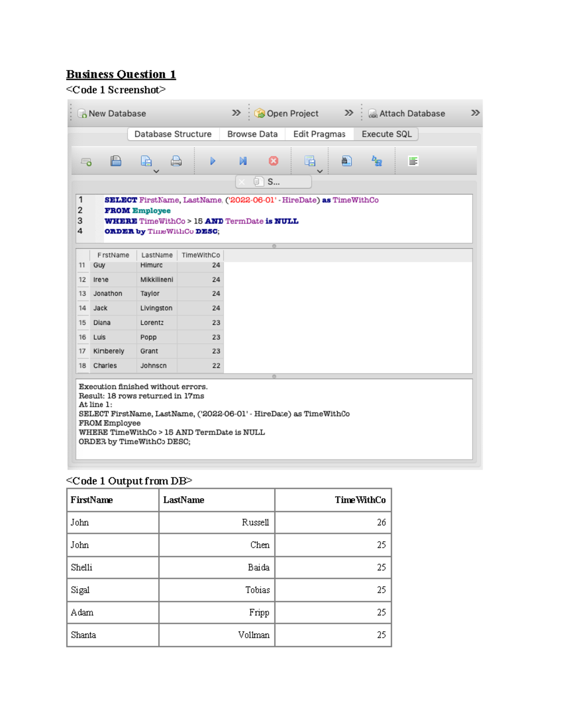Viewport: 563px width, 728px height.
Task: Stop the running SQL query
Action: pyautogui.click(x=274, y=161)
